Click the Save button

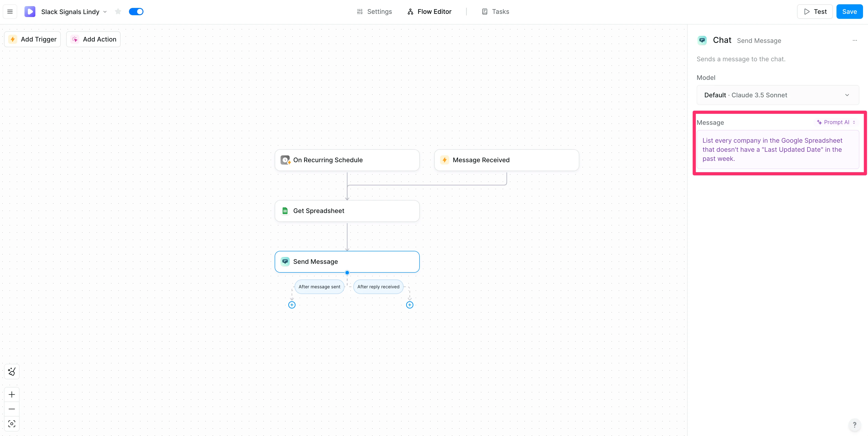(849, 12)
